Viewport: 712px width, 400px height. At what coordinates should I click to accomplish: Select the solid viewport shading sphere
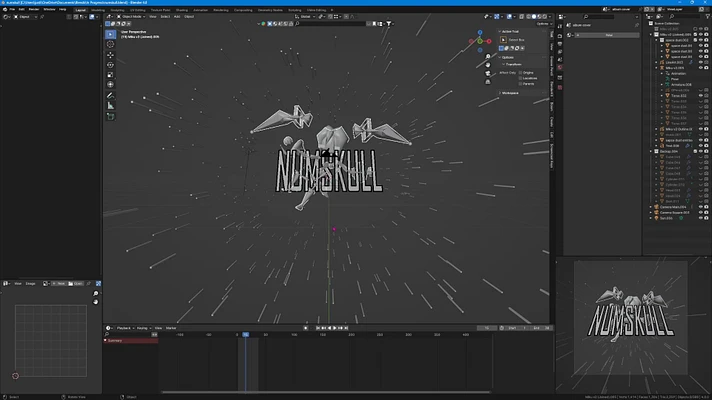coord(534,17)
